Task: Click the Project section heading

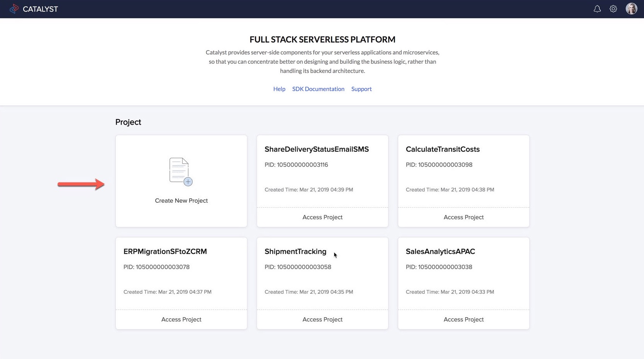Action: point(128,122)
